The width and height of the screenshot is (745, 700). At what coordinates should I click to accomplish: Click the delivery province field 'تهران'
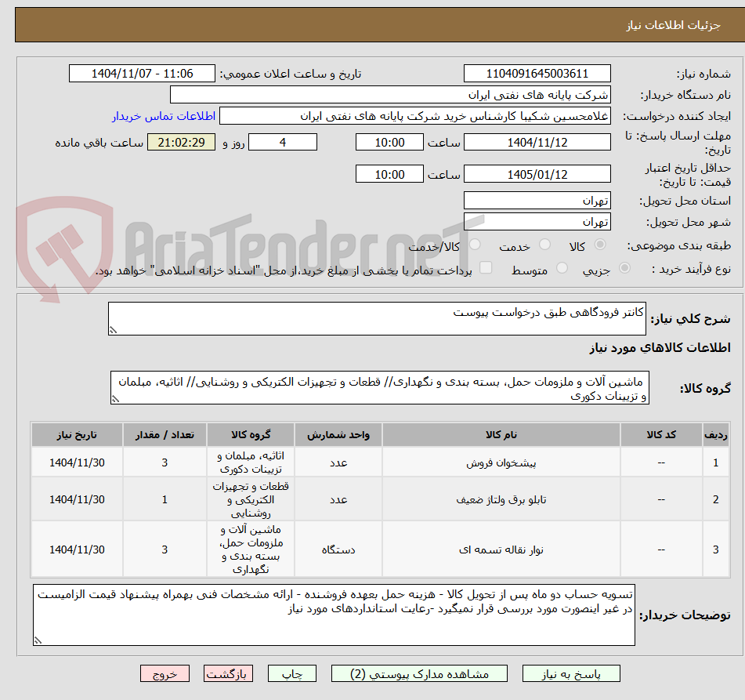tap(537, 201)
